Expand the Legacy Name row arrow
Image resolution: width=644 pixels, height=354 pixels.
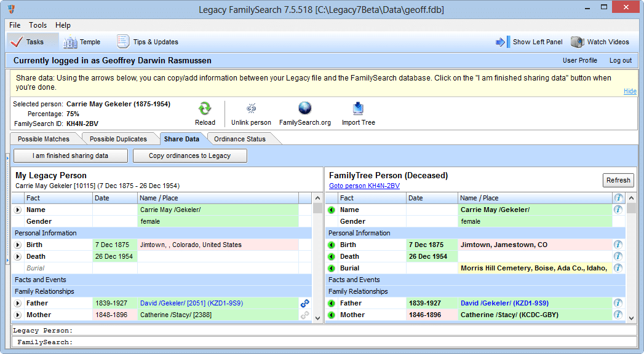coord(18,210)
